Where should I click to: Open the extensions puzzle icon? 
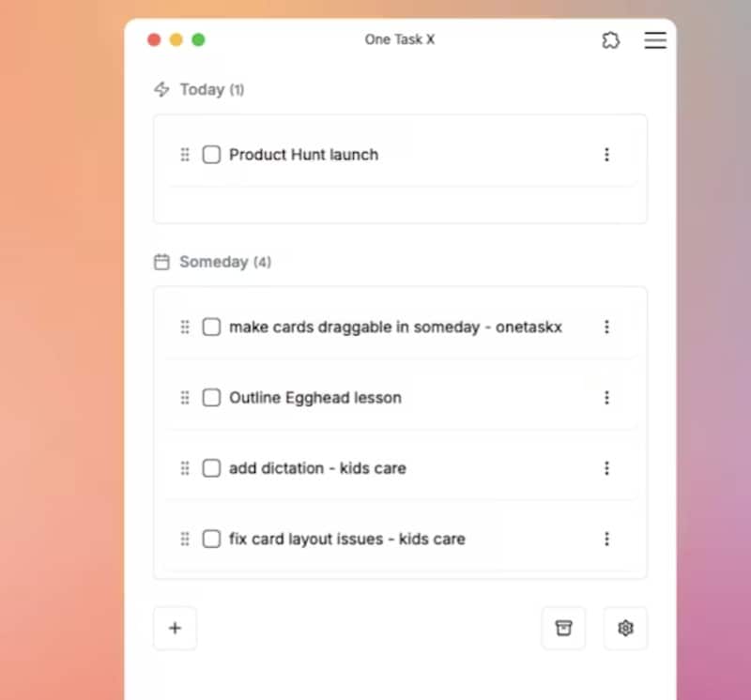pos(611,40)
